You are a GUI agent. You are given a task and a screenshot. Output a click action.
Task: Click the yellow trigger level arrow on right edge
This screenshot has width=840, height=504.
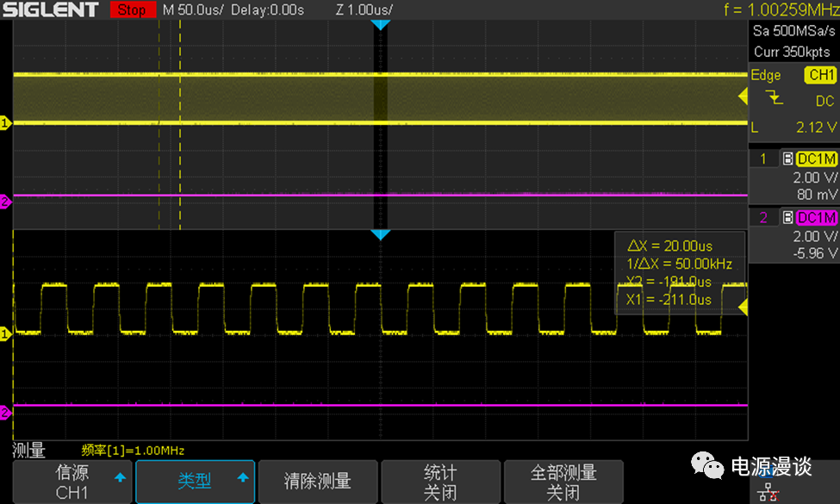click(x=742, y=96)
